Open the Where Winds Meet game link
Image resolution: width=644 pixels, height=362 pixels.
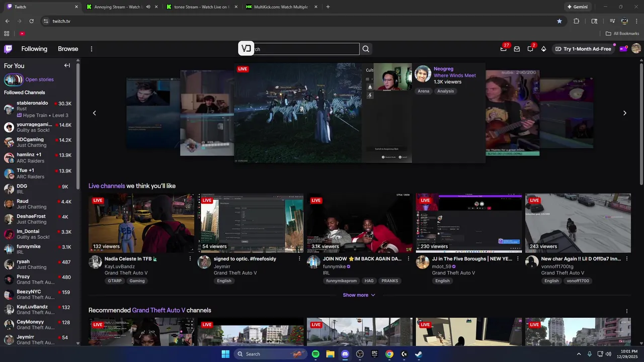455,75
